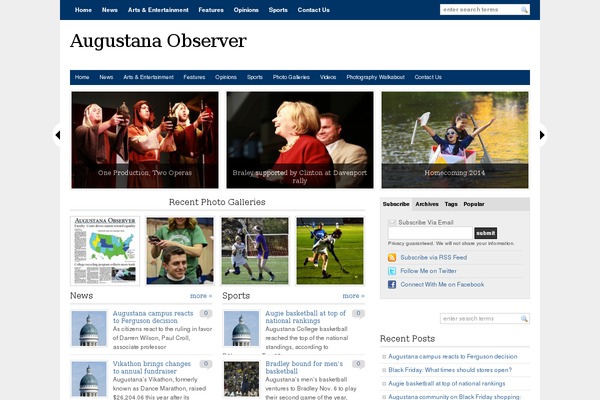
Task: Open recent post 'Black Friday: What times should stores open?'
Action: click(x=450, y=370)
